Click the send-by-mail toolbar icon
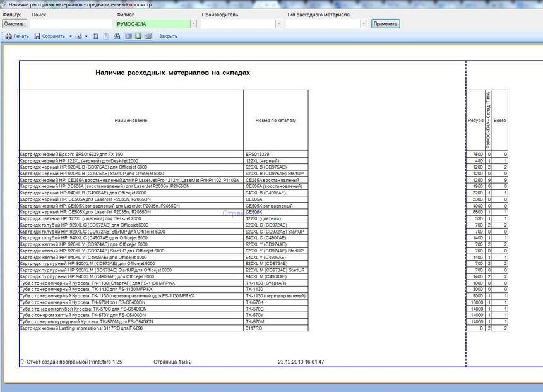This screenshot has width=543, height=392. tap(79, 36)
